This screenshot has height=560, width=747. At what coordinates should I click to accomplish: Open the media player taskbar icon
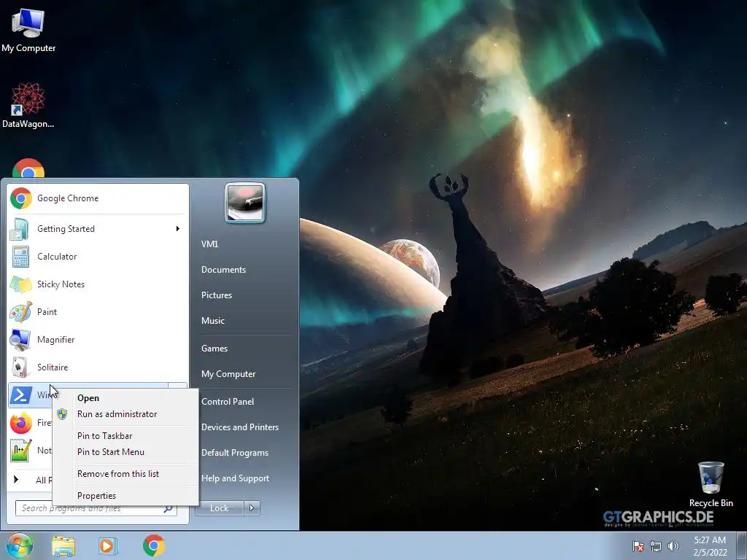(108, 545)
